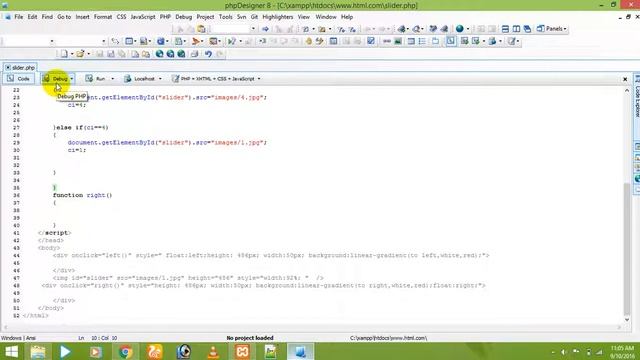This screenshot has width=640, height=360.
Task: Click the Windows Start button
Action: coord(11,351)
